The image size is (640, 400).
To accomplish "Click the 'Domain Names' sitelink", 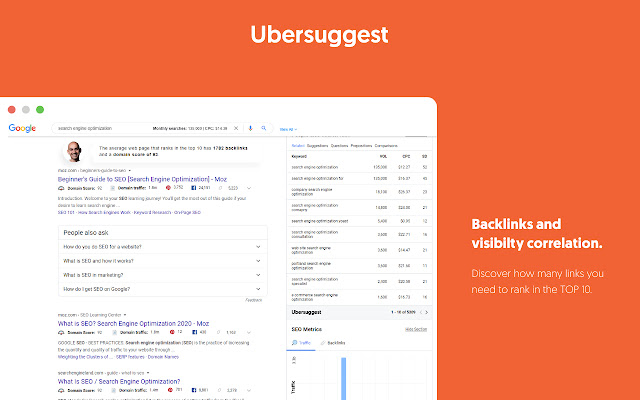I will [x=163, y=357].
